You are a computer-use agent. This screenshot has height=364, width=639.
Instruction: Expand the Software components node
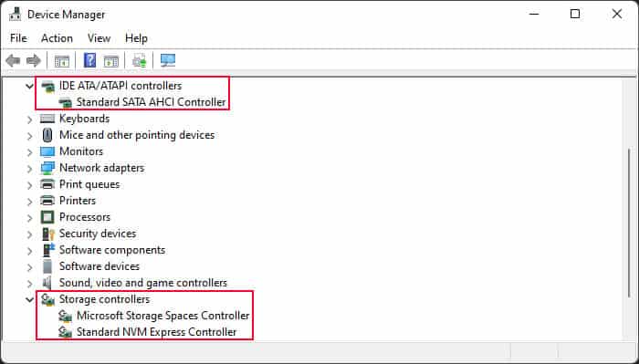(29, 250)
